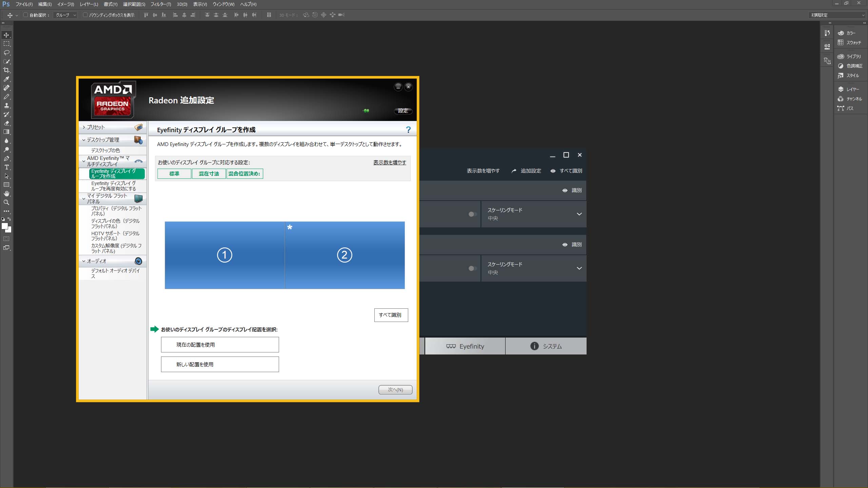The height and width of the screenshot is (488, 868).
Task: Open the 色調補正 panel
Action: click(x=850, y=66)
